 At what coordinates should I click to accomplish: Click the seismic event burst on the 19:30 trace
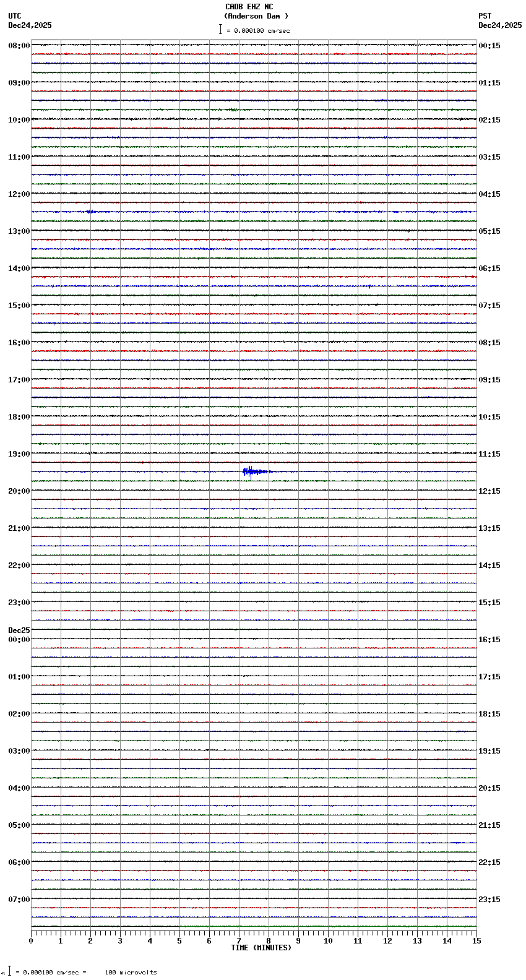pos(254,471)
